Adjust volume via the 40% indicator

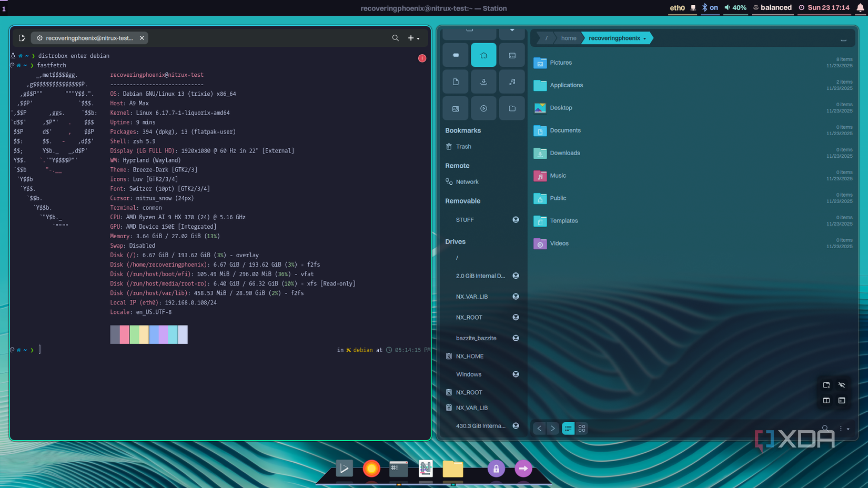tap(735, 8)
